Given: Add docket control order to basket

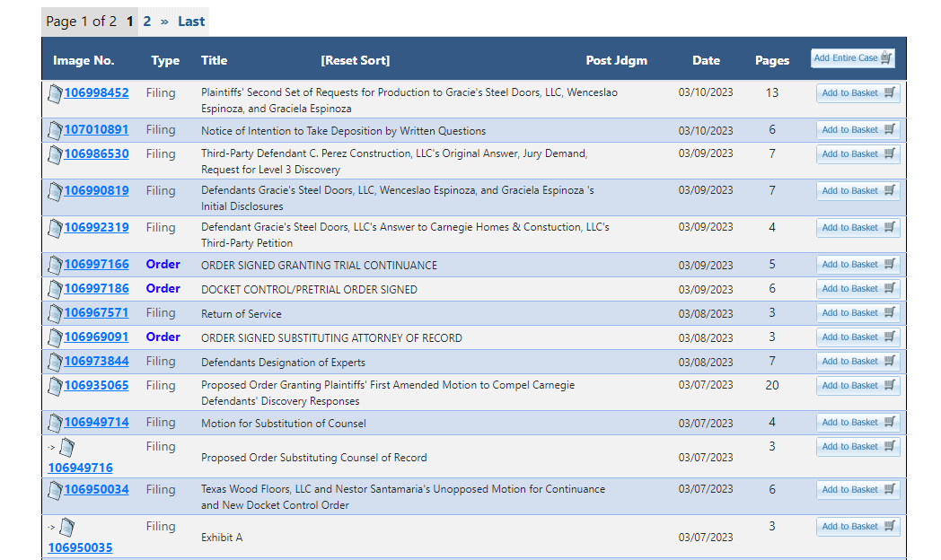Looking at the screenshot, I should pos(858,288).
